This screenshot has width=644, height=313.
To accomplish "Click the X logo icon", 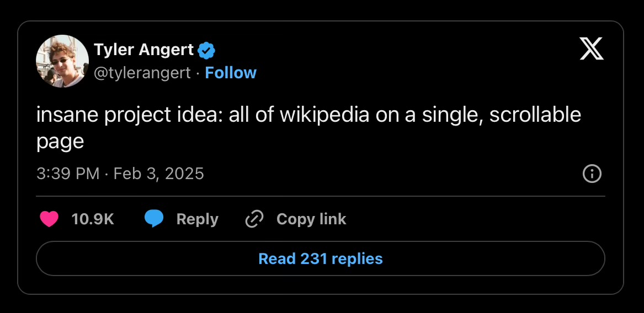I will (x=592, y=50).
